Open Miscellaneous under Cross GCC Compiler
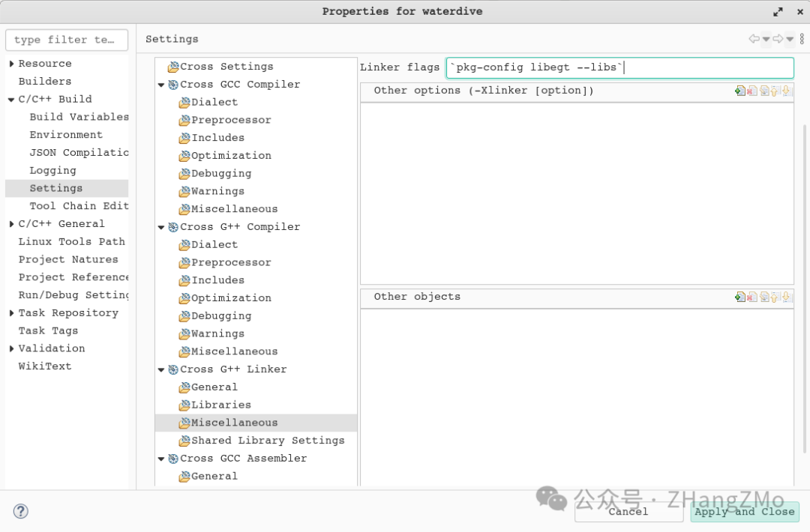 click(228, 209)
